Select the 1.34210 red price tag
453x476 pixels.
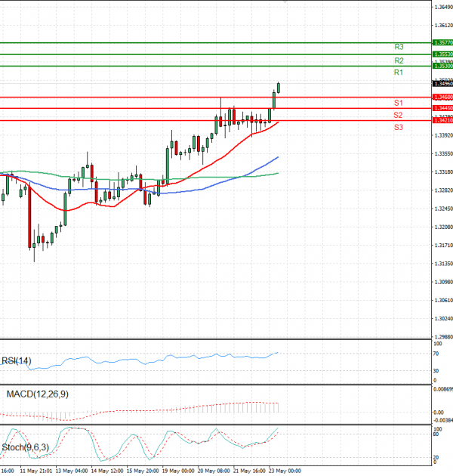pos(442,120)
